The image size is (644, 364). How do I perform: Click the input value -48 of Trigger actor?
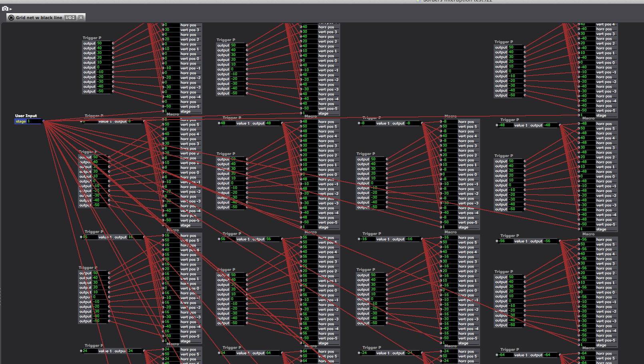click(x=505, y=125)
